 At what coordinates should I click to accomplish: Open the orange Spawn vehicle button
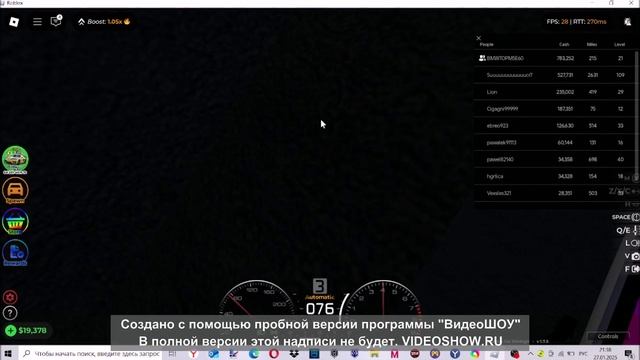tap(15, 191)
